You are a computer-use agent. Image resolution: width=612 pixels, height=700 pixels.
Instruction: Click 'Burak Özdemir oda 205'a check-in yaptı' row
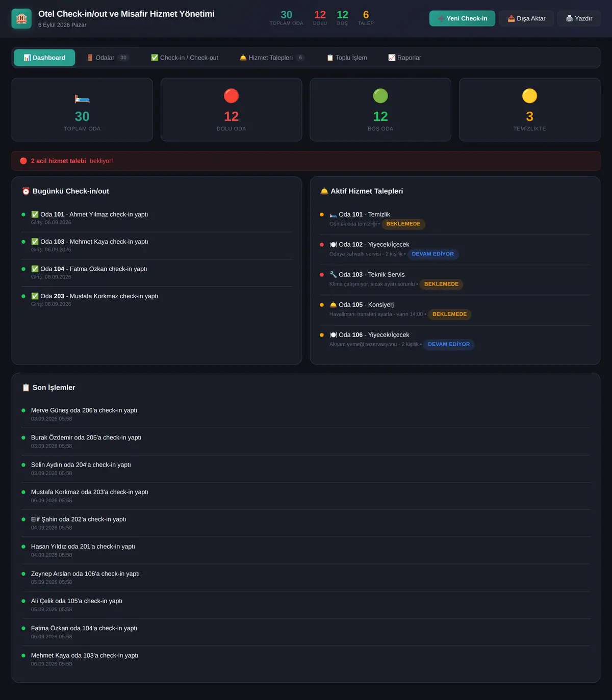(306, 442)
